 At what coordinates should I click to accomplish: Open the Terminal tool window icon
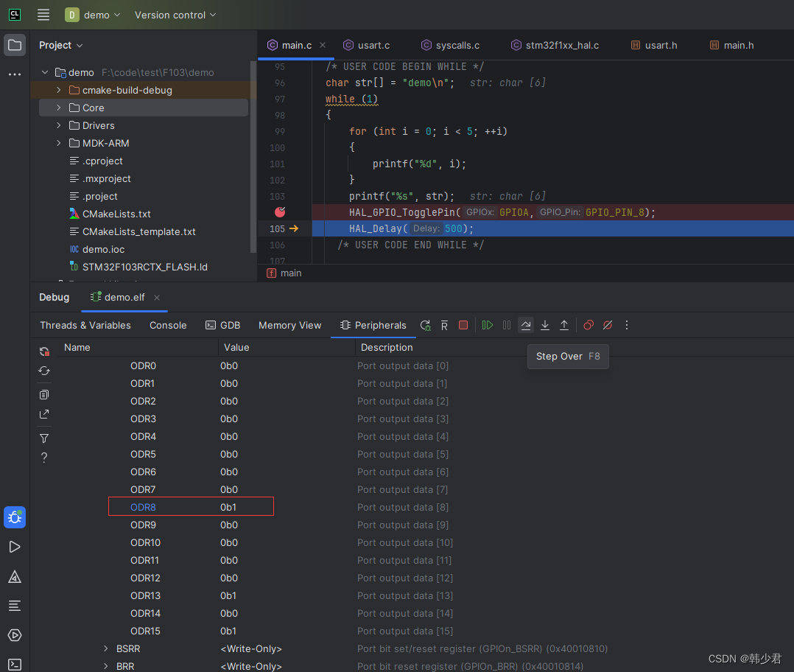(x=15, y=664)
